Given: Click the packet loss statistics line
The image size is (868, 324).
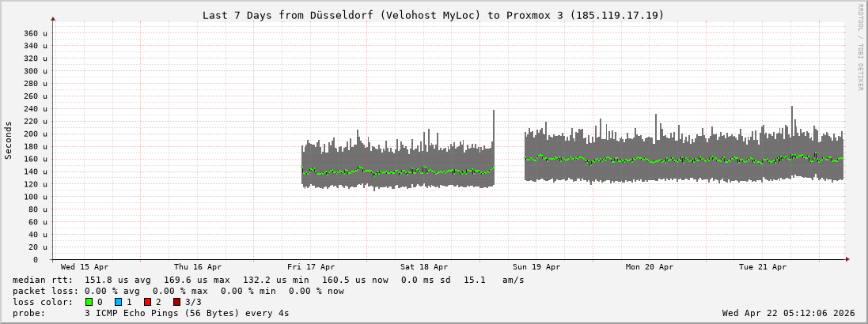Looking at the screenshot, I should (178, 291).
